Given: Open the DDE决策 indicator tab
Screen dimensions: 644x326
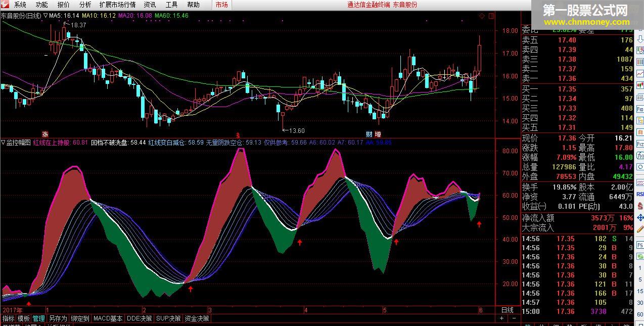Looking at the screenshot, I should coord(140,318).
